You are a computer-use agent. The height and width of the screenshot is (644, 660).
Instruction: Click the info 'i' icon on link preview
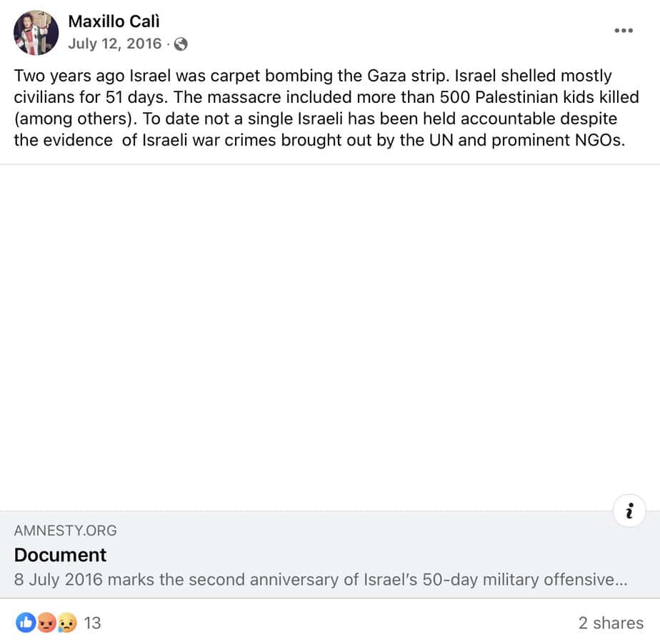629,511
